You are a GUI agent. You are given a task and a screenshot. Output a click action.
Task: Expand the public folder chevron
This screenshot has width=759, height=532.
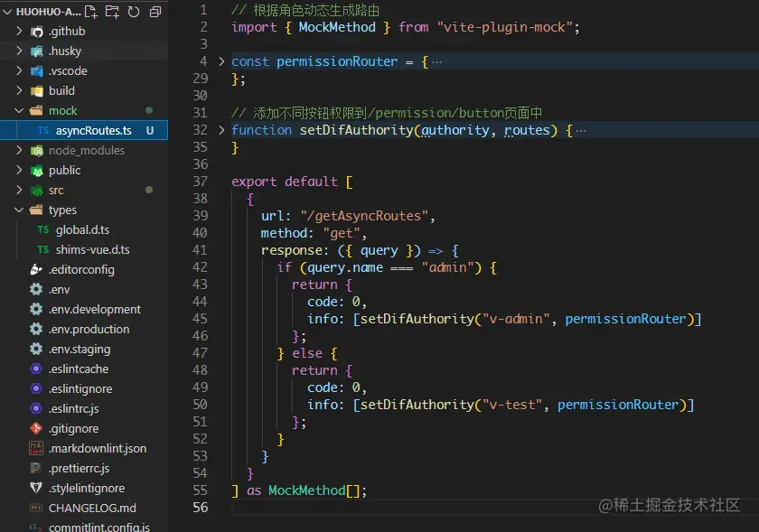point(19,170)
